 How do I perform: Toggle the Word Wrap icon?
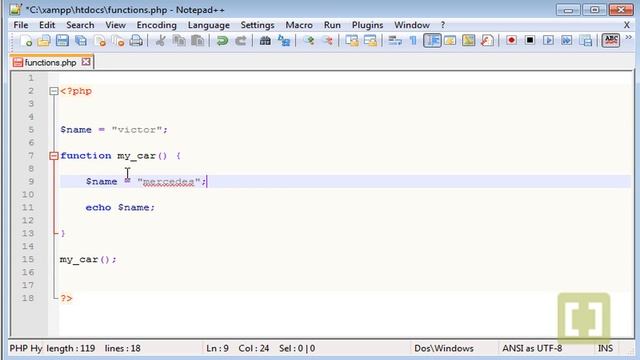tap(395, 40)
